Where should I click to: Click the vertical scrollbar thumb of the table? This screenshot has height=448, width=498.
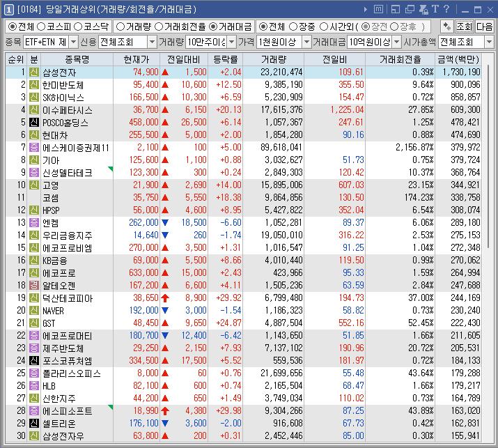click(488, 155)
